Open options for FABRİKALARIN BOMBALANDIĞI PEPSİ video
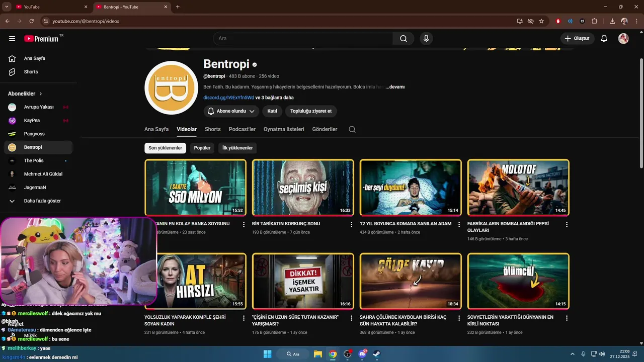The width and height of the screenshot is (644, 362). coord(567,225)
